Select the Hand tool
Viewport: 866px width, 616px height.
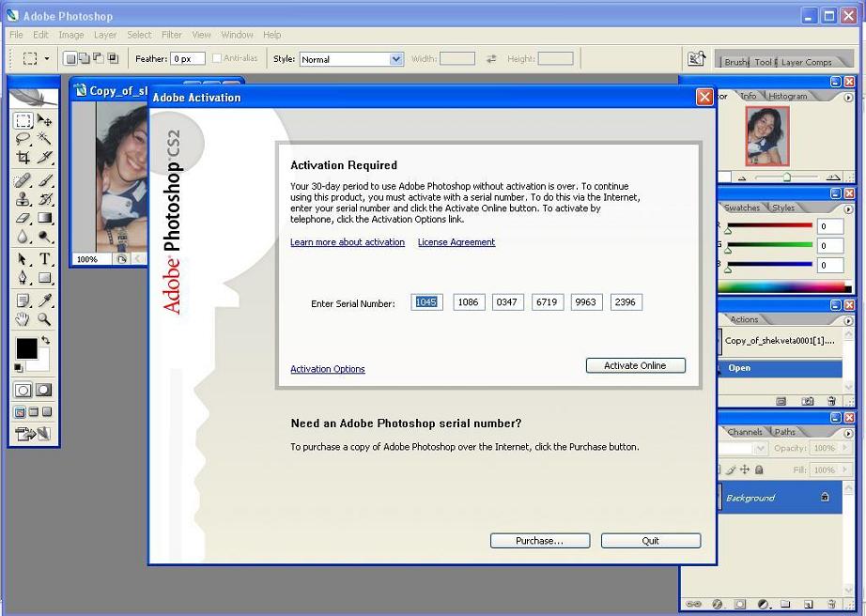pos(23,319)
